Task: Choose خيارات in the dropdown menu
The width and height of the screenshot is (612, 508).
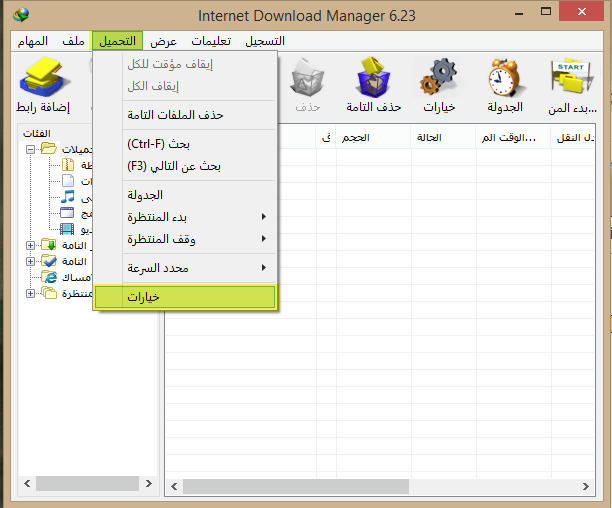Action: (x=185, y=297)
